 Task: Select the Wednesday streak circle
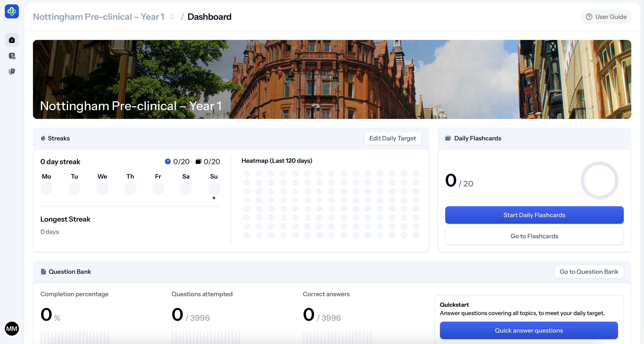coord(102,188)
